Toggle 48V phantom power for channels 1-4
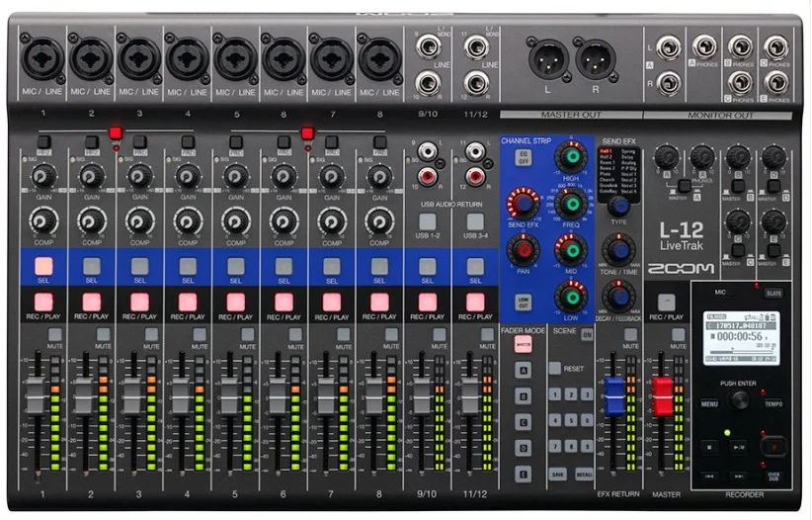This screenshot has width=812, height=520. (x=116, y=132)
